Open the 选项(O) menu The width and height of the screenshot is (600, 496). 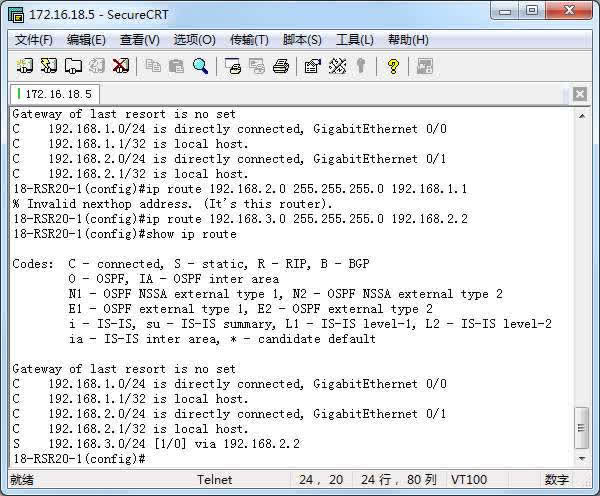194,40
